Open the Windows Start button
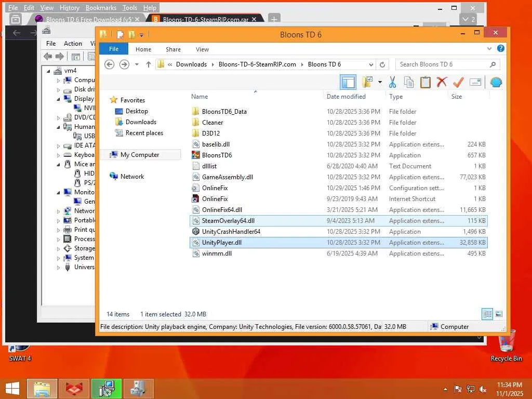532x399 pixels. (x=12, y=389)
